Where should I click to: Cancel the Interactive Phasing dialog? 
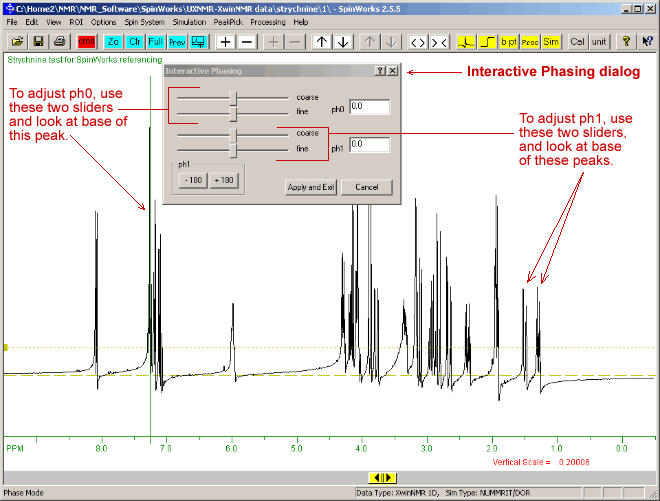click(367, 187)
